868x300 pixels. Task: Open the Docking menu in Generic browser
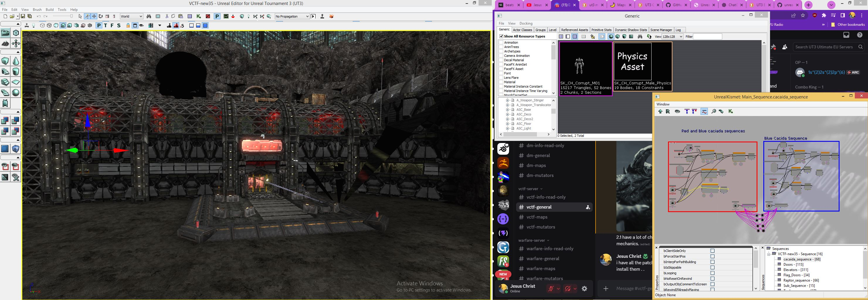point(526,23)
